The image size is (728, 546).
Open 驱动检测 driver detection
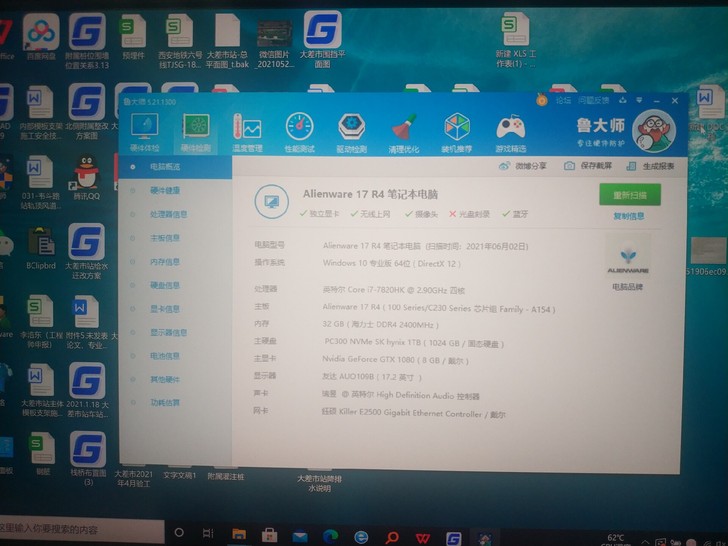pyautogui.click(x=351, y=133)
